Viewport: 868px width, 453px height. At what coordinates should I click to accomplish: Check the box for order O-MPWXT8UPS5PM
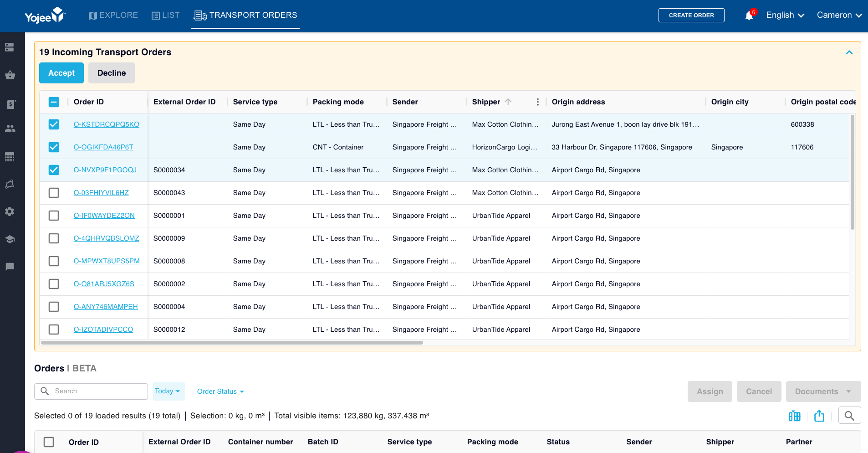pyautogui.click(x=54, y=261)
